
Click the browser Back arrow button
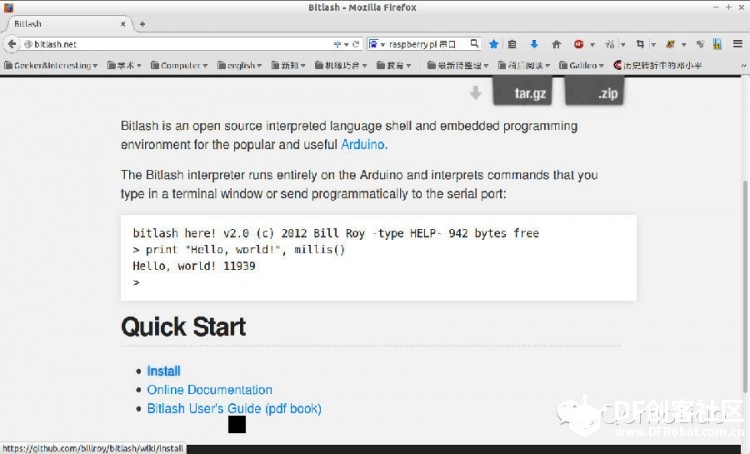pos(11,44)
